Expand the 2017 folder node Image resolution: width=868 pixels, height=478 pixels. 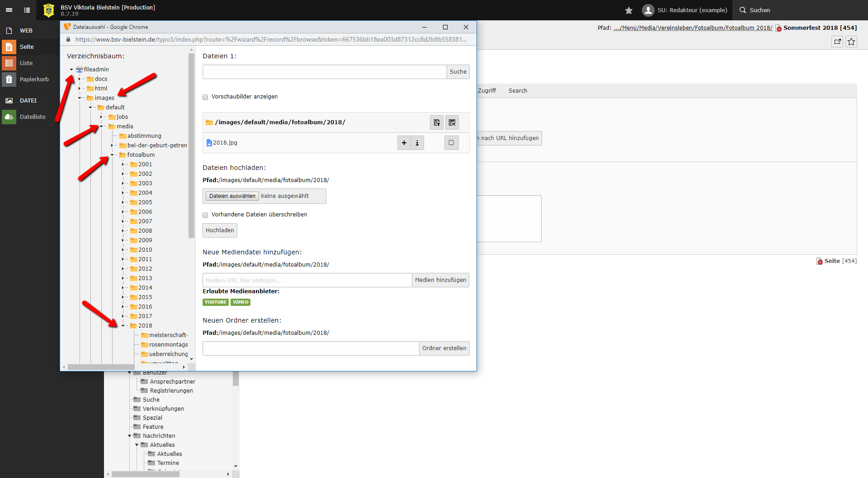(123, 316)
